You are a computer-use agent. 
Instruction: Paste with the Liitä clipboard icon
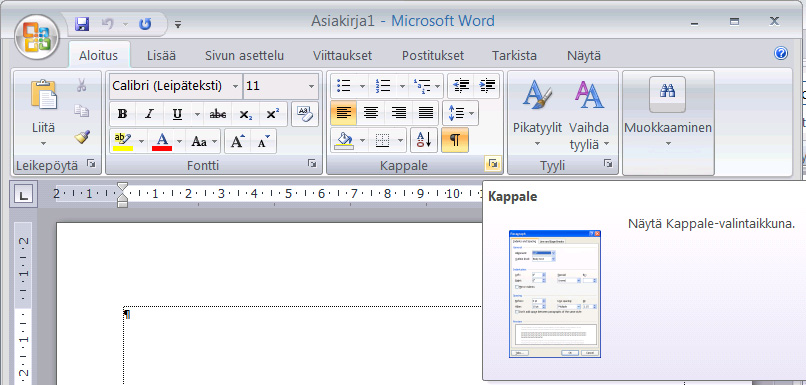coord(44,95)
